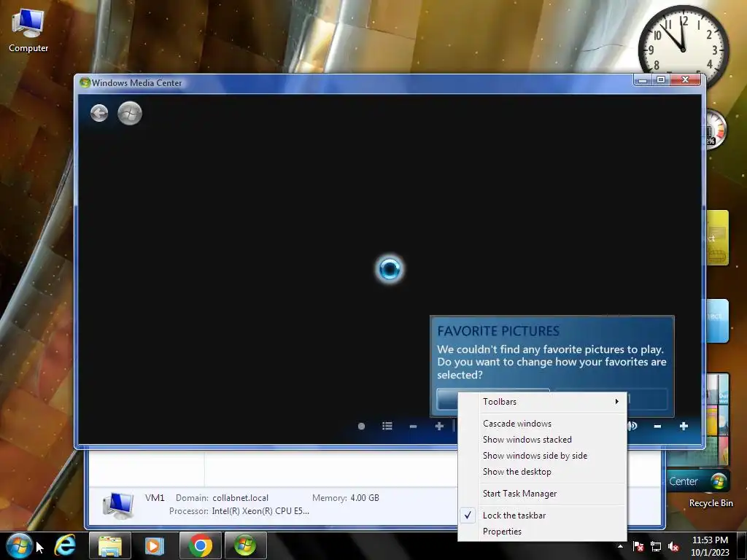Screen dimensions: 747x560
Task: Increase volume with plus at far right
Action: coord(684,426)
